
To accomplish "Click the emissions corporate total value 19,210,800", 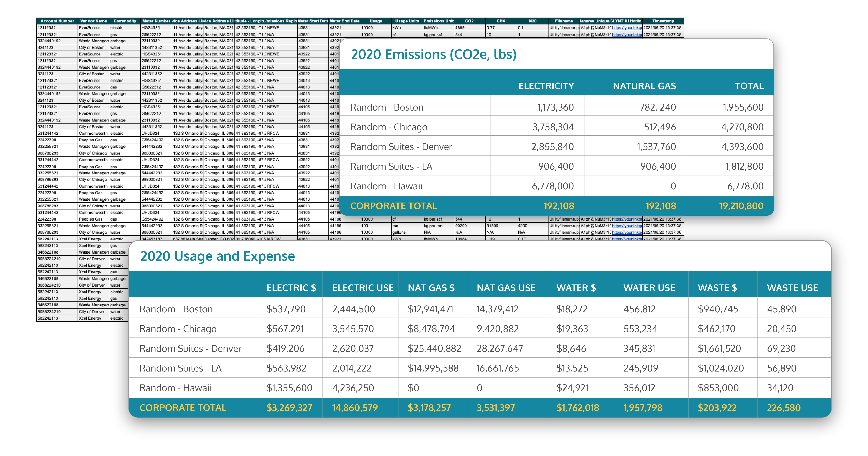I will tap(741, 206).
